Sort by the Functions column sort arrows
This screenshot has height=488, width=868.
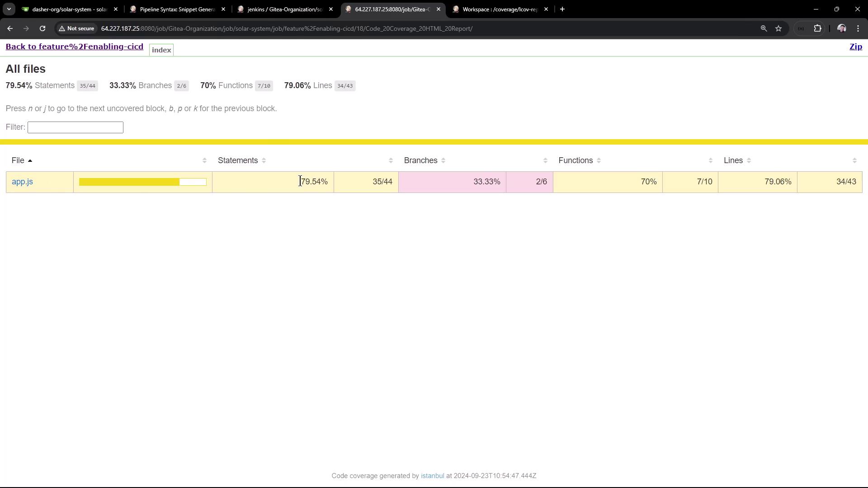click(599, 160)
